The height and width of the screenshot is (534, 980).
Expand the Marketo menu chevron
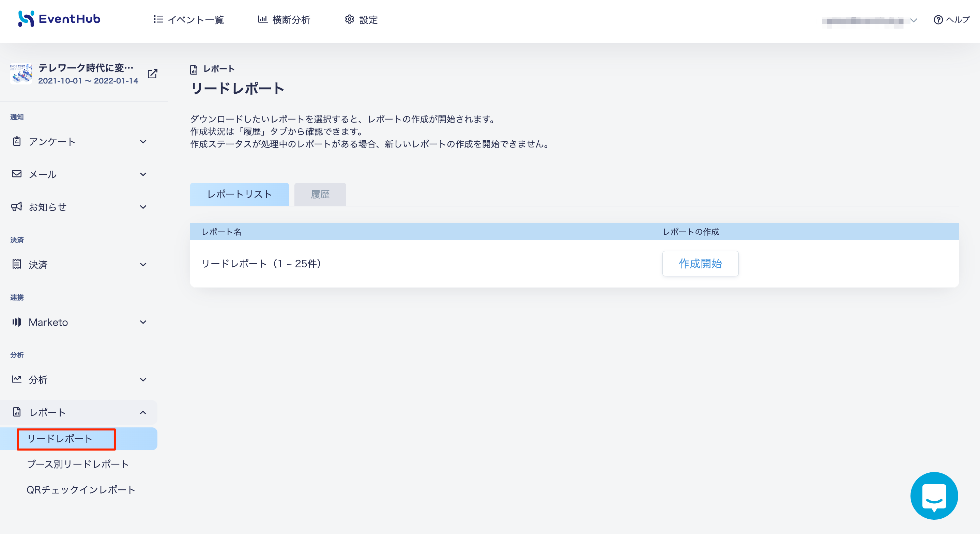tap(143, 322)
